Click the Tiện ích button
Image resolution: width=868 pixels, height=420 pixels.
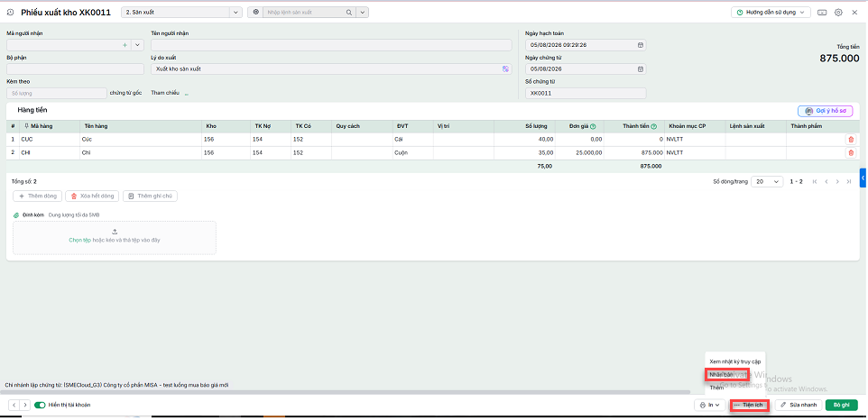750,405
